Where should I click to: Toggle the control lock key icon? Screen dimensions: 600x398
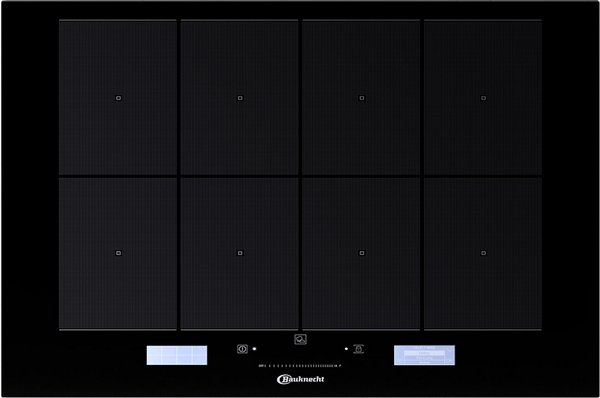pos(359,349)
